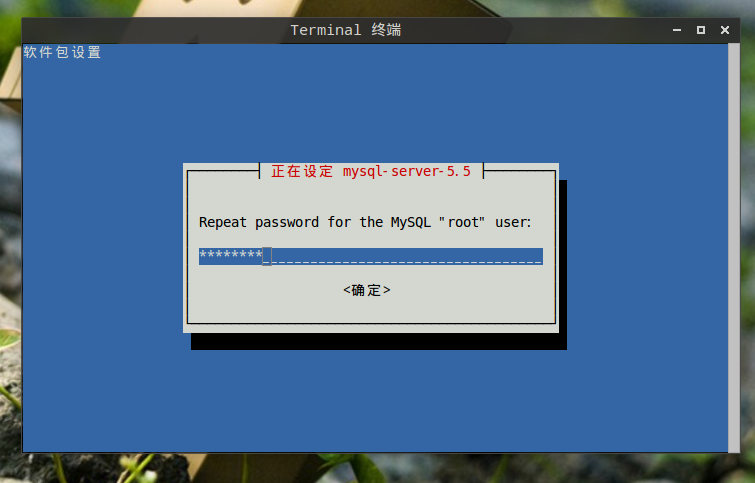Click the word "user:" in the prompt
Screen dimensions: 755x483
point(513,222)
